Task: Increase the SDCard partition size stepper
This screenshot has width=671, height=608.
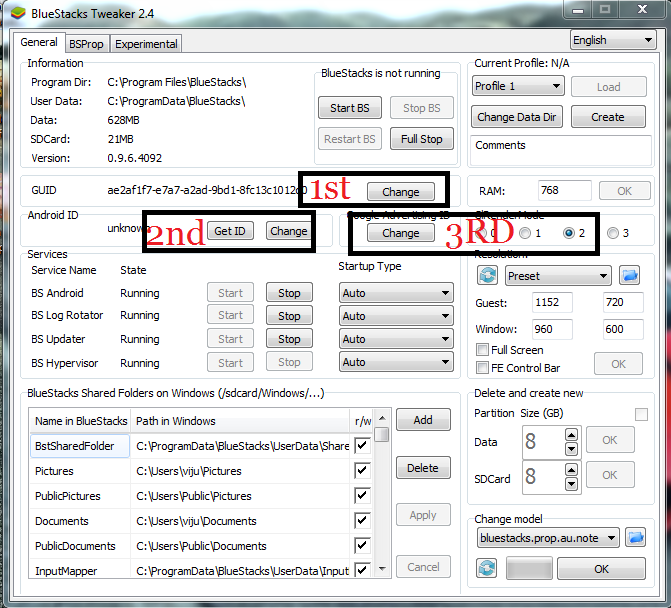Action: 571,470
